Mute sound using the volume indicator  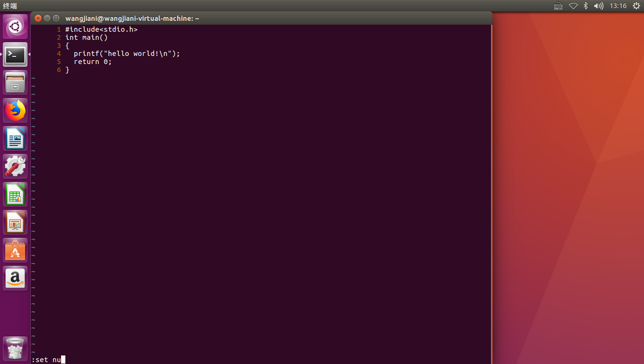598,6
